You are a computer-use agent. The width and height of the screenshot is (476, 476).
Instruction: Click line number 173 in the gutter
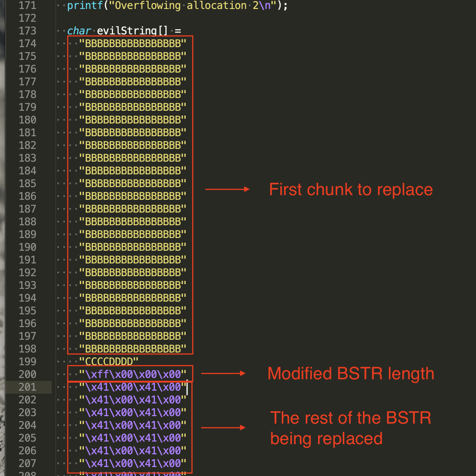27,31
